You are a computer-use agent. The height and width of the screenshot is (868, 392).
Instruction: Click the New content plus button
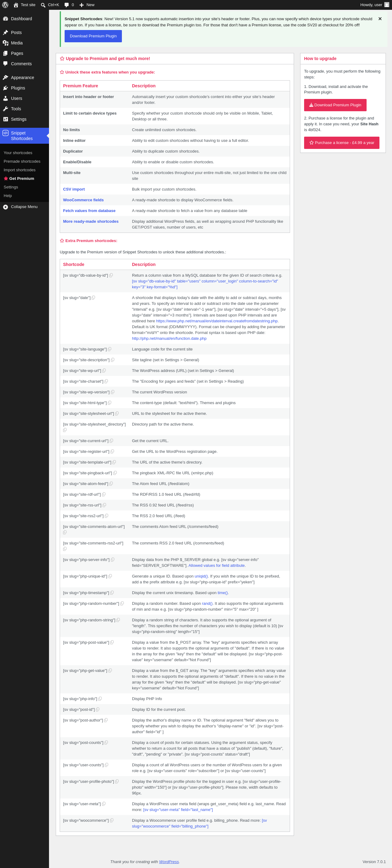click(87, 5)
